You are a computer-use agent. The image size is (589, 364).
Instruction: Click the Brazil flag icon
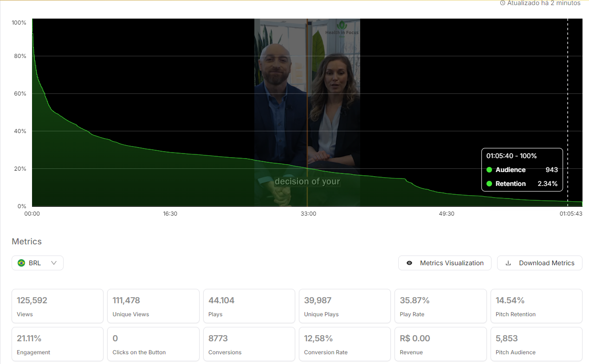tap(21, 263)
